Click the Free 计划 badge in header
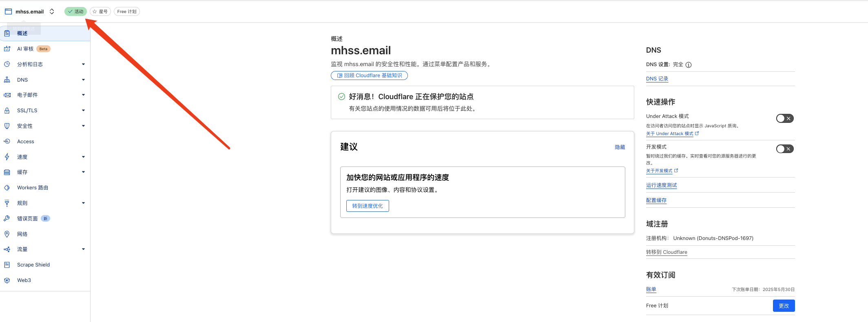The height and width of the screenshot is (322, 868). [127, 11]
